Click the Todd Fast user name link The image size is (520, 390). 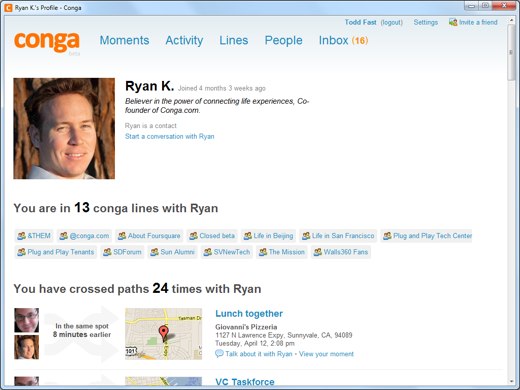point(360,22)
